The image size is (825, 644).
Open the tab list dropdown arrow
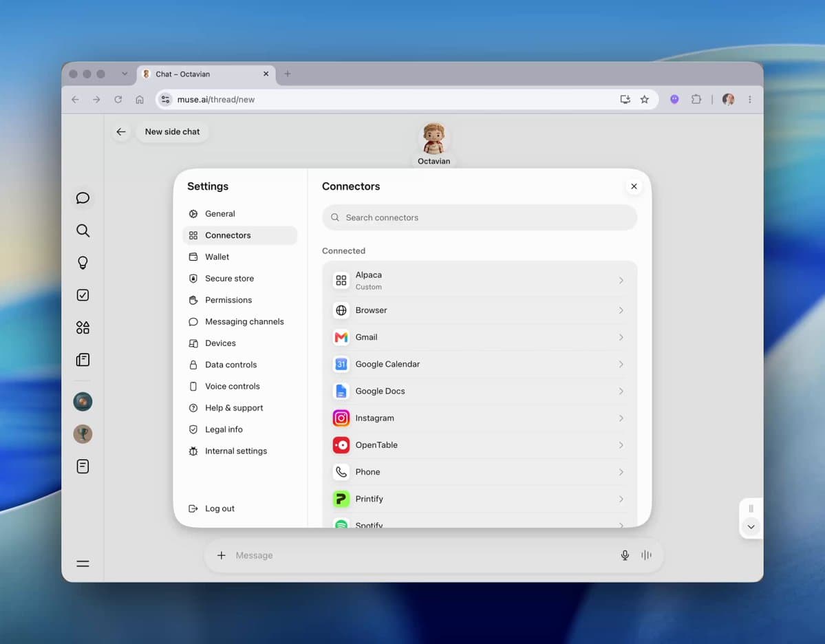point(125,74)
